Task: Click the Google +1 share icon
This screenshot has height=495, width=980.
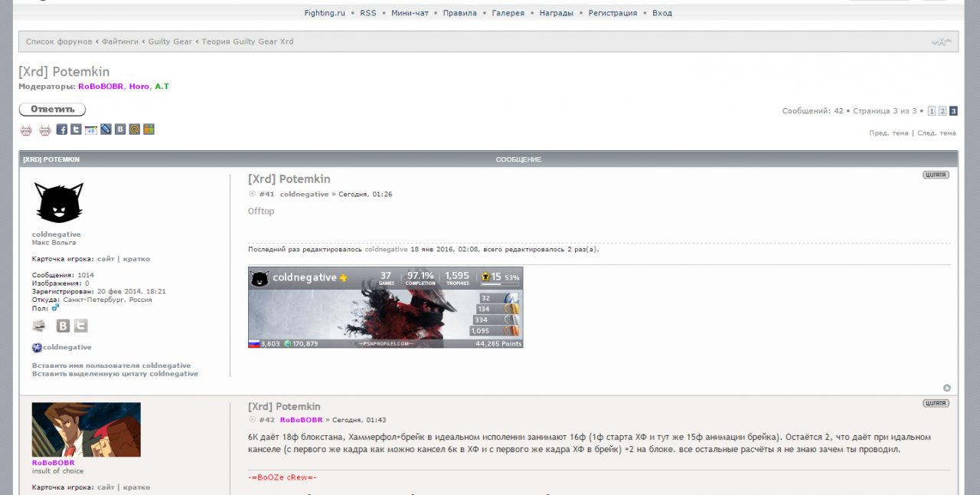Action: (x=91, y=129)
